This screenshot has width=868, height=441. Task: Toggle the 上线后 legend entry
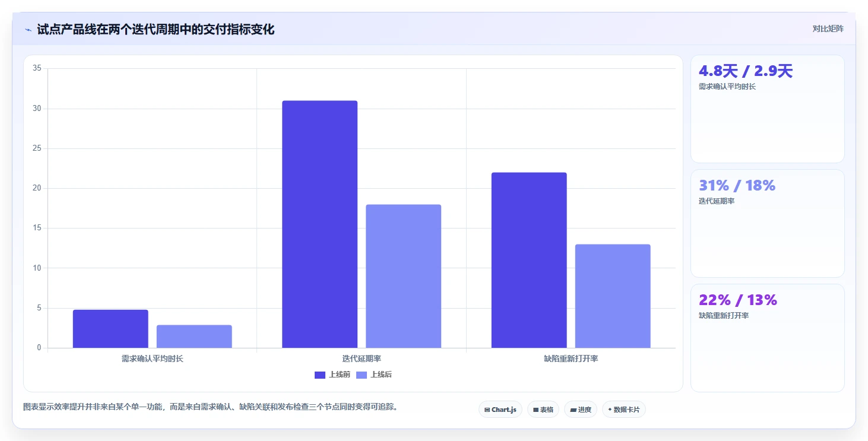(x=374, y=375)
